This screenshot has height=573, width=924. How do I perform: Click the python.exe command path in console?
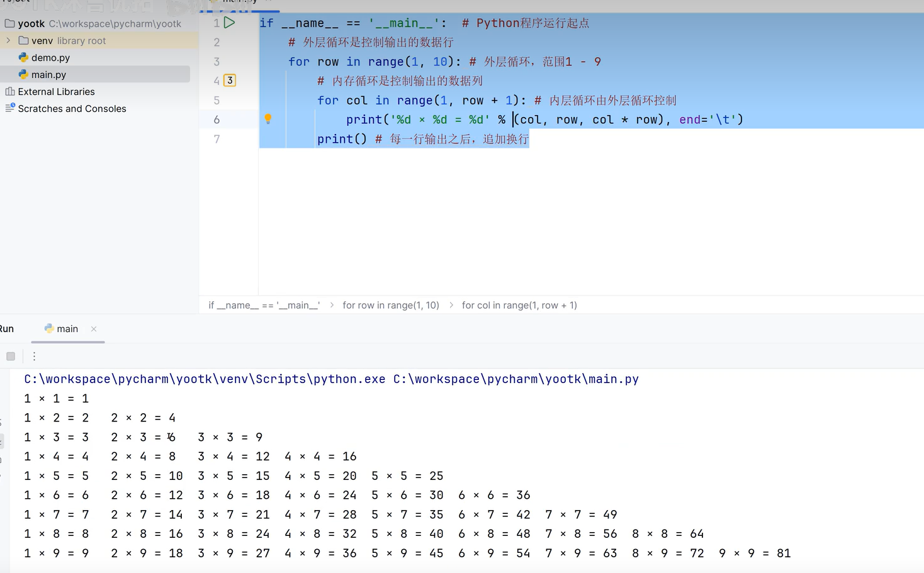205,379
